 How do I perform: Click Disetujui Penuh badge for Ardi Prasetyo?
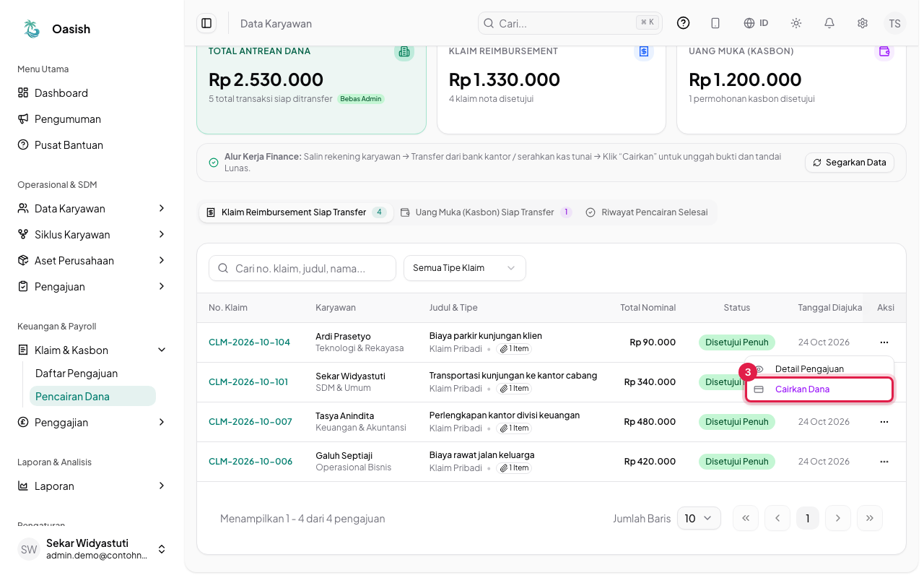point(737,342)
